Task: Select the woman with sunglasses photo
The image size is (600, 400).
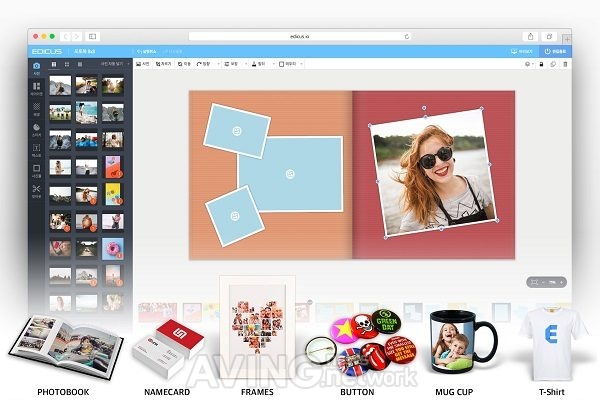Action: (433, 173)
